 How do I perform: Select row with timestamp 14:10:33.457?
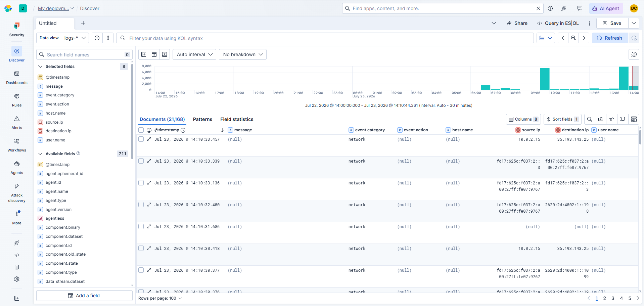click(x=141, y=139)
